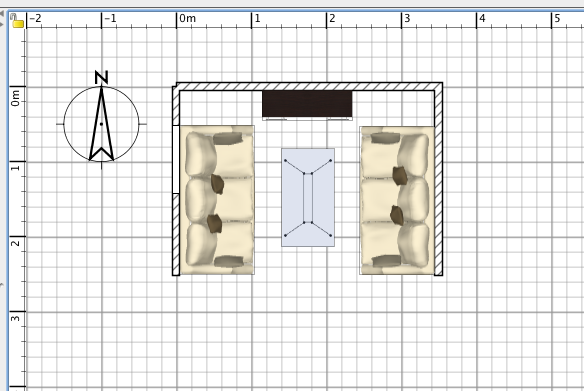Select the right cream sofa
The width and height of the screenshot is (584, 391).
tap(397, 200)
